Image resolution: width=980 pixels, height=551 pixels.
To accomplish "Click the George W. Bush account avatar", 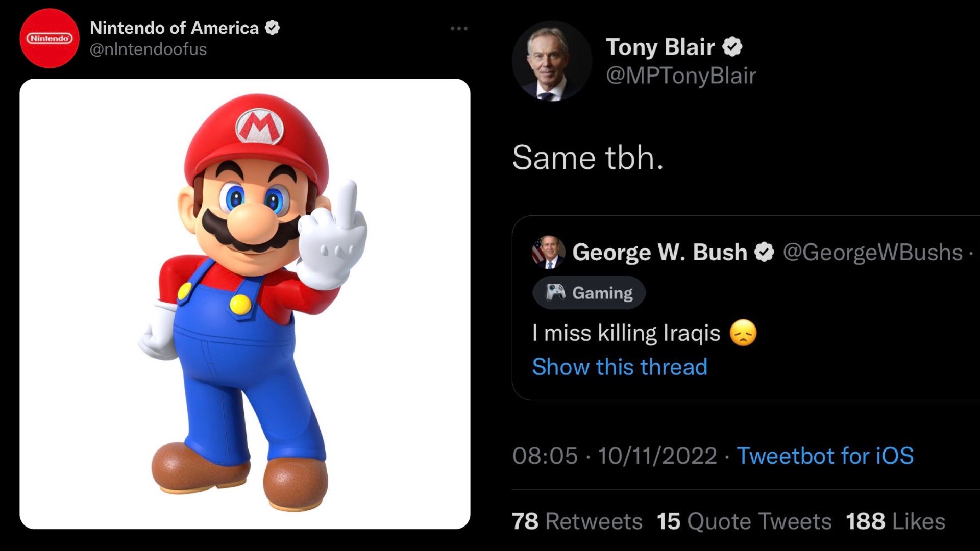I will coord(548,252).
